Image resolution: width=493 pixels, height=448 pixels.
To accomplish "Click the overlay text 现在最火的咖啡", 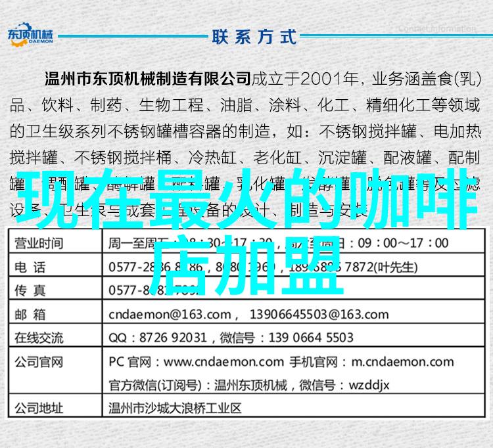I will [246, 199].
